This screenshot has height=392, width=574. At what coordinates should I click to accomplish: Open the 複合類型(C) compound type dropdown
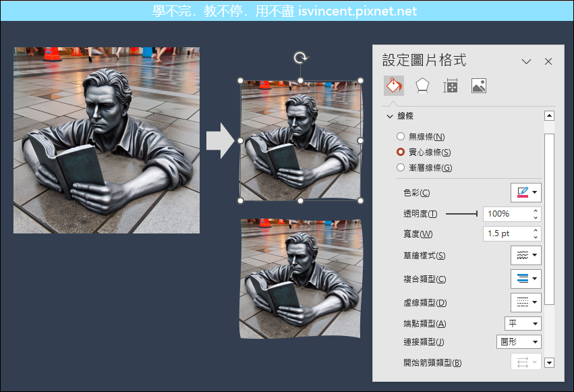tap(526, 279)
